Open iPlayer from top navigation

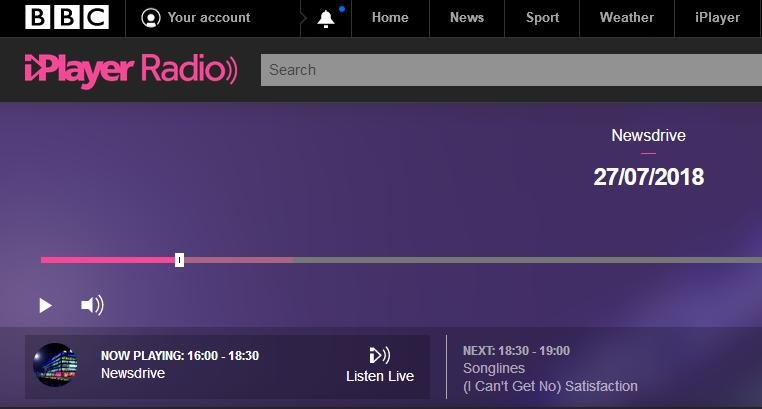click(x=717, y=18)
